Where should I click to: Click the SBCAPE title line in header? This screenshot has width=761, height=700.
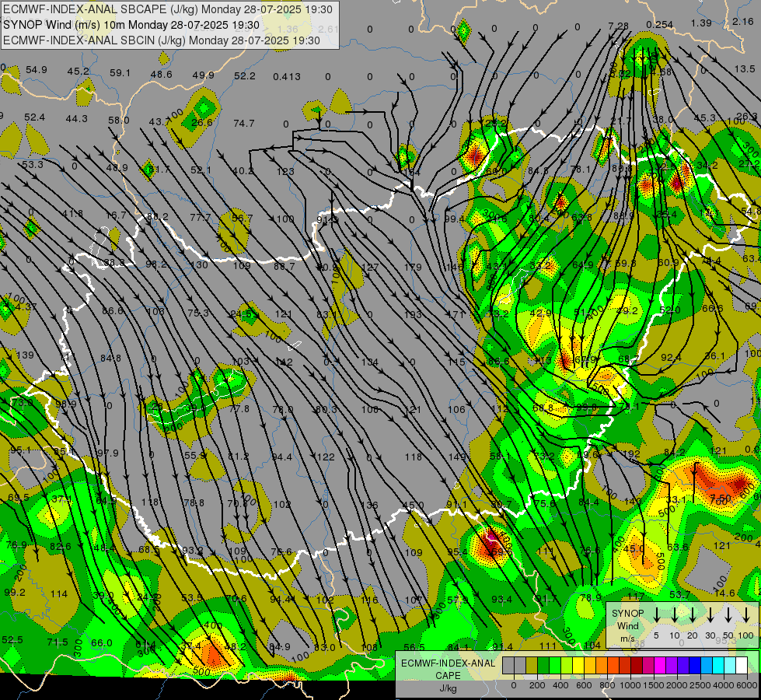168,9
